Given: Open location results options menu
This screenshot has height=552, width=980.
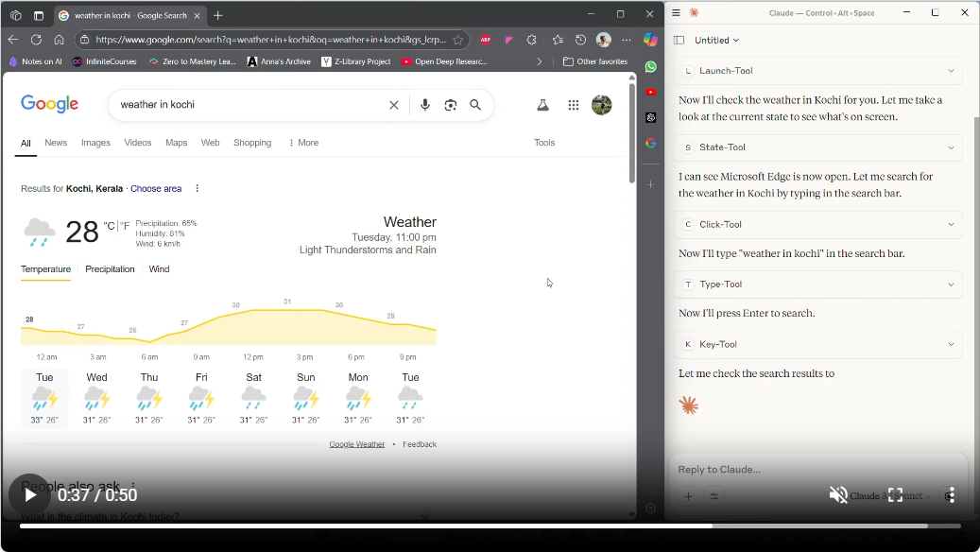Looking at the screenshot, I should tap(198, 188).
